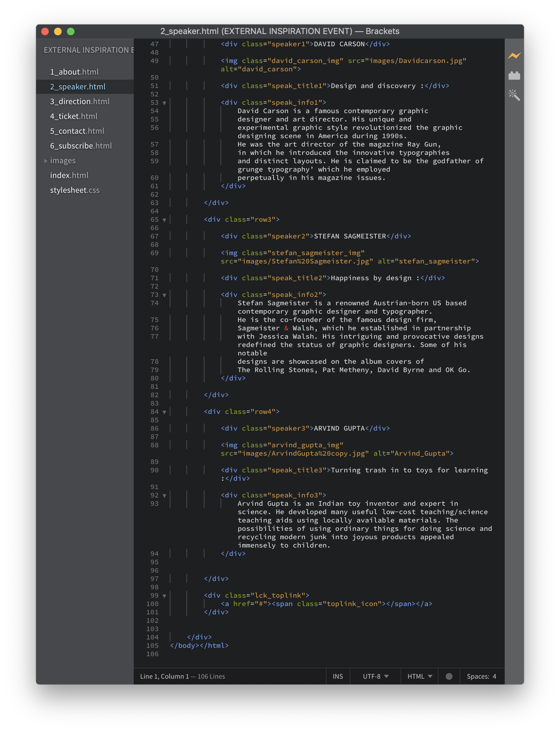Click the "row4" class value
Screen dimensions: 560x732
(263, 412)
